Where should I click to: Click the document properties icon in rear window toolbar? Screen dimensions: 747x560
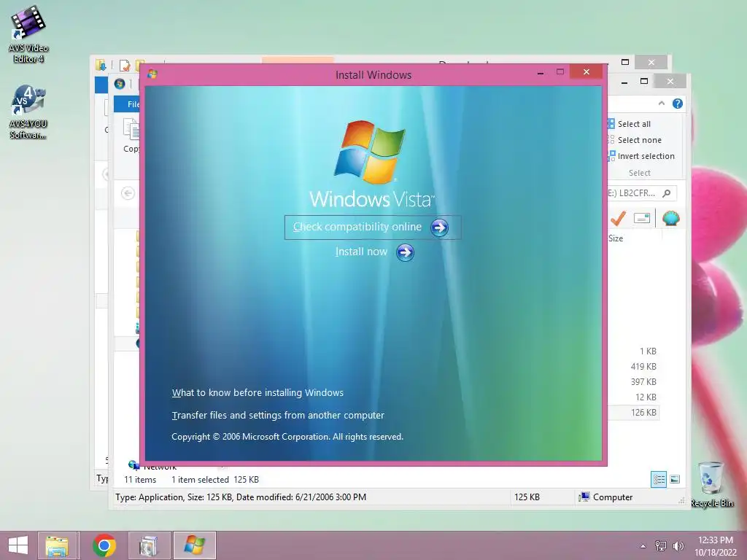(125, 65)
